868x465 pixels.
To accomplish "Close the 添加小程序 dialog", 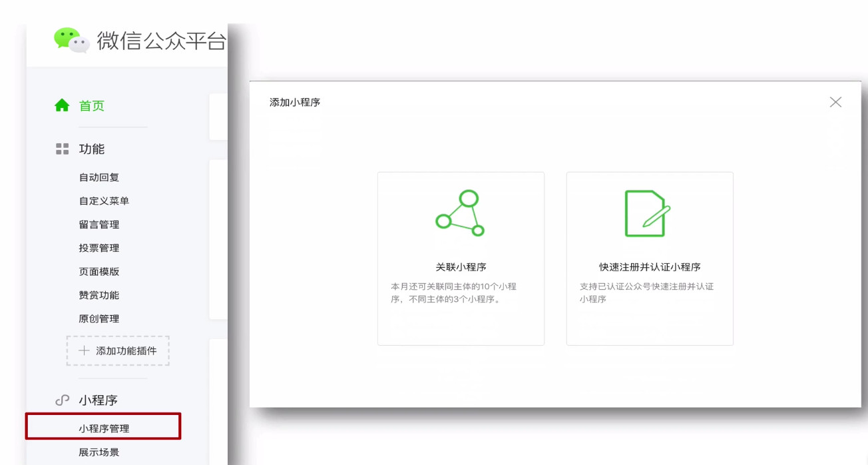I will coord(835,102).
